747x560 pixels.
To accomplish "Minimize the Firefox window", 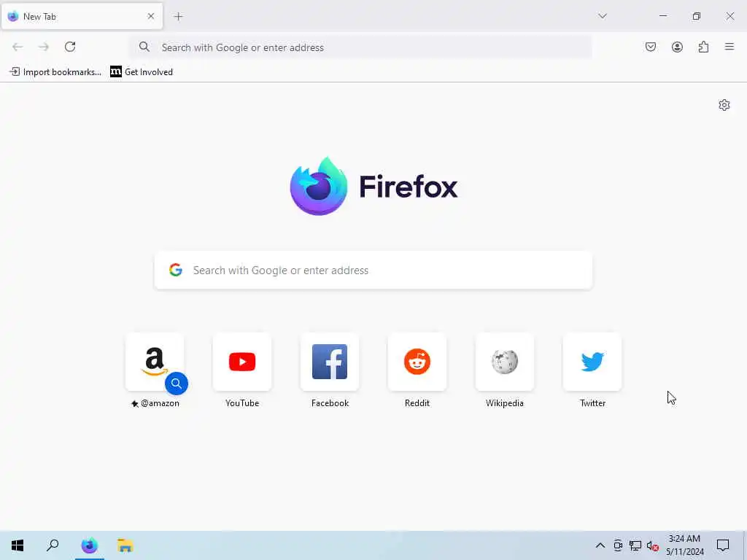I will (662, 16).
